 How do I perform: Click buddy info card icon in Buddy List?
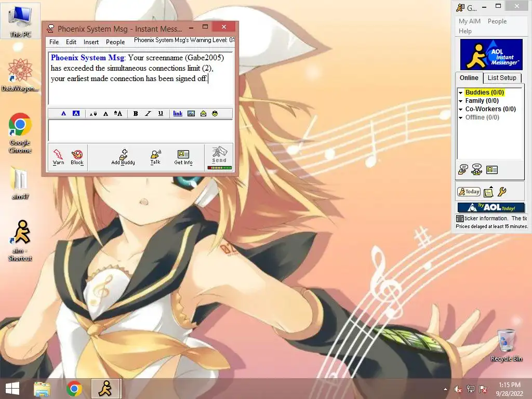coord(491,170)
